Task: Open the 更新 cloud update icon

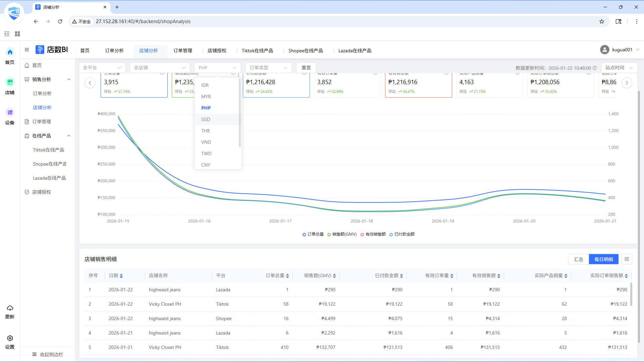Action: tap(10, 308)
